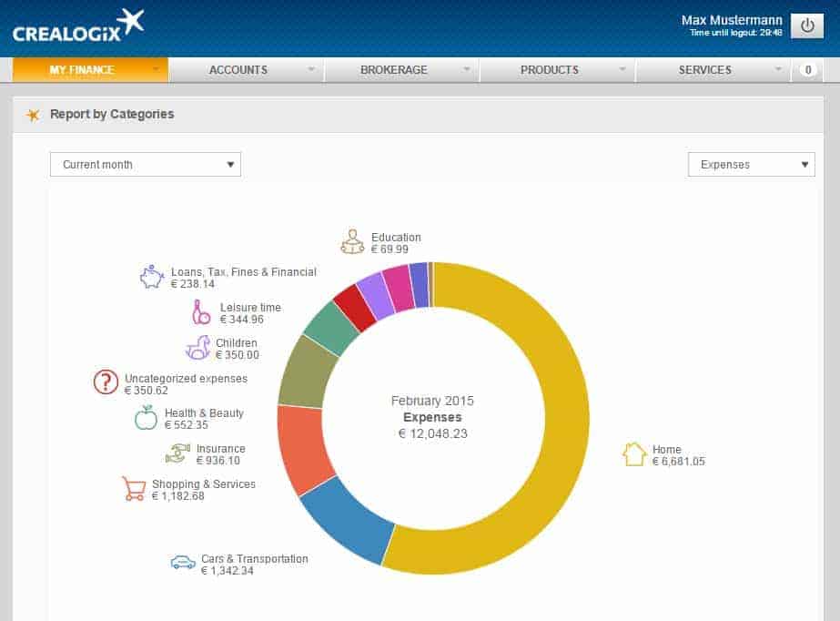Click the notification counter badge showing 0

(807, 70)
